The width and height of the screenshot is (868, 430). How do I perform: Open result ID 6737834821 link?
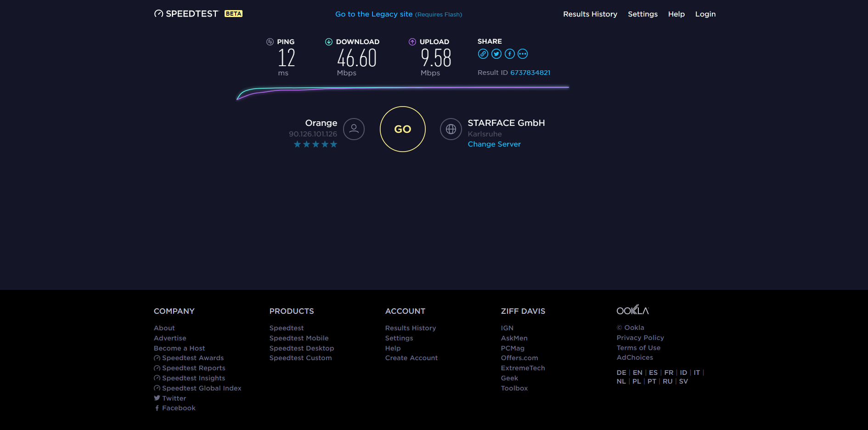pyautogui.click(x=530, y=73)
